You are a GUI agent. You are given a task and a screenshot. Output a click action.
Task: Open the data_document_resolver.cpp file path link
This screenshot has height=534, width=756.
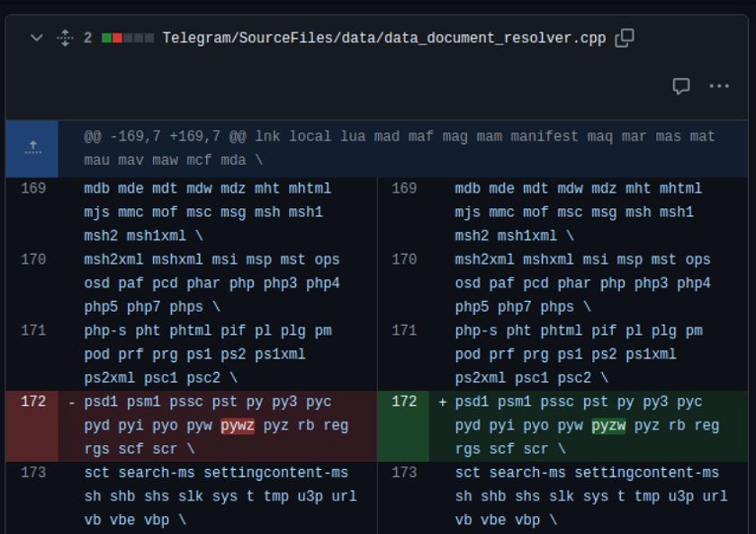point(383,38)
